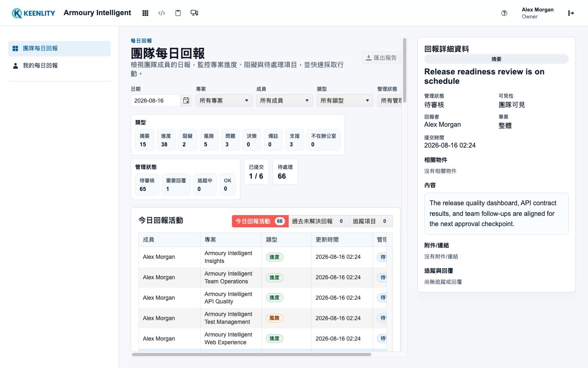Sort by 成員 column header
The image size is (588, 368).
click(x=169, y=240)
